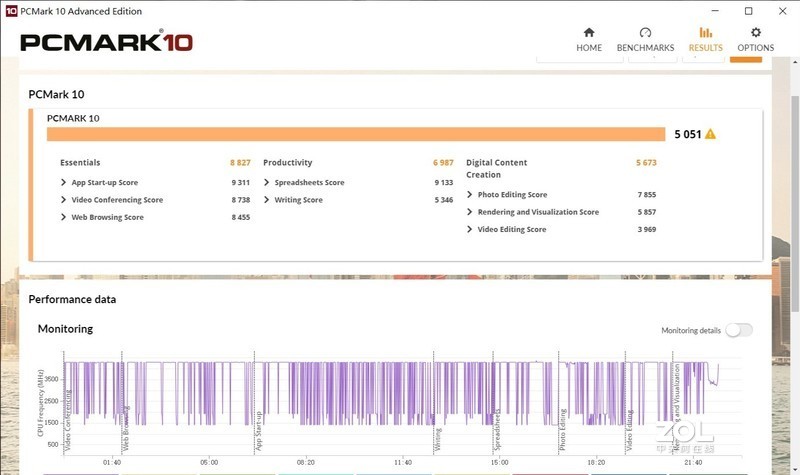Click the Productivity heading
800x475 pixels.
tap(288, 163)
